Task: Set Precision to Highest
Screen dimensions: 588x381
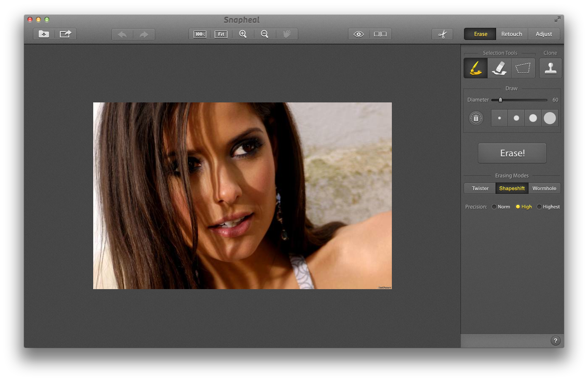Action: 539,207
